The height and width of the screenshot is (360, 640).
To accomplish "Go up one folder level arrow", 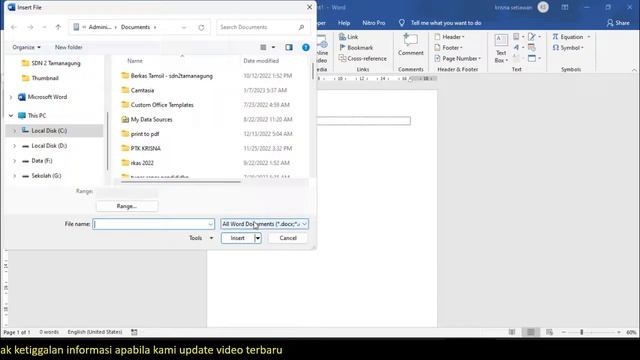I will pos(58,27).
